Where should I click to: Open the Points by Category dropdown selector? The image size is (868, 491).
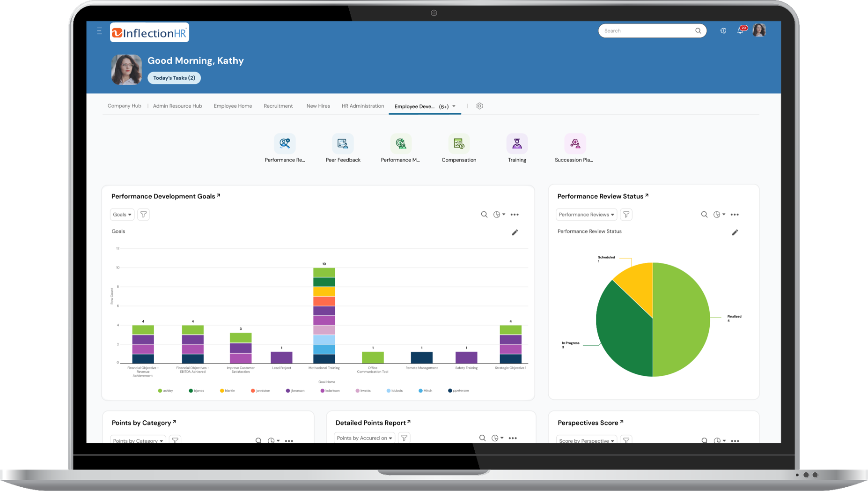(138, 440)
